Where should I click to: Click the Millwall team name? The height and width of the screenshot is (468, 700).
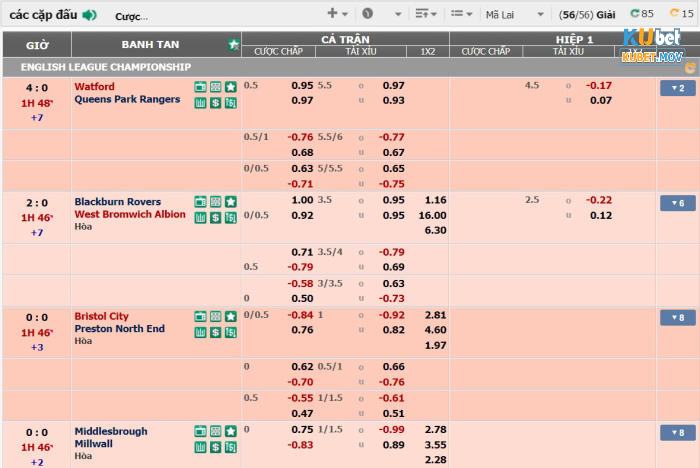(93, 444)
